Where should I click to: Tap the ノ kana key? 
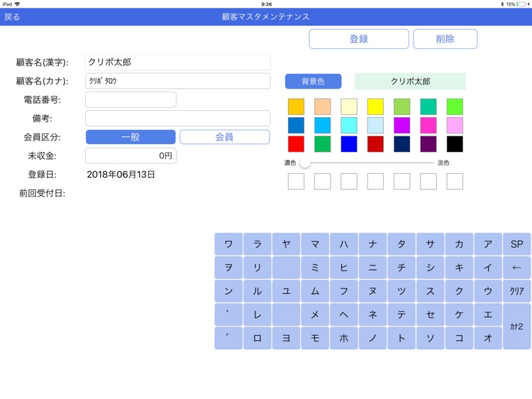click(x=372, y=338)
